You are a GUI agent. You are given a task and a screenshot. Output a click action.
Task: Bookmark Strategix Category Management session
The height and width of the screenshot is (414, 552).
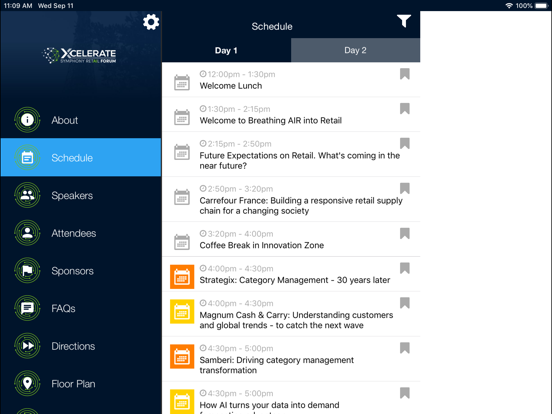pyautogui.click(x=405, y=269)
